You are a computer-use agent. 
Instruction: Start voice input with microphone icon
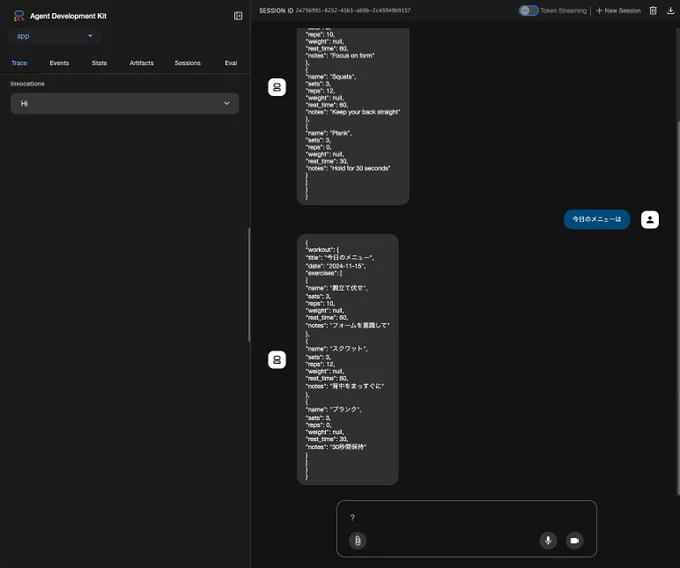pos(548,541)
